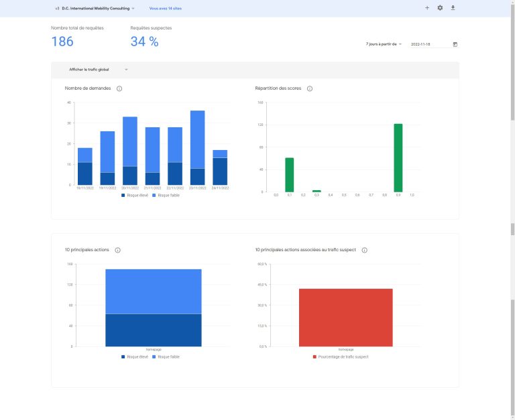Click the 2022-11-18 date field
515x420 pixels.
point(429,44)
